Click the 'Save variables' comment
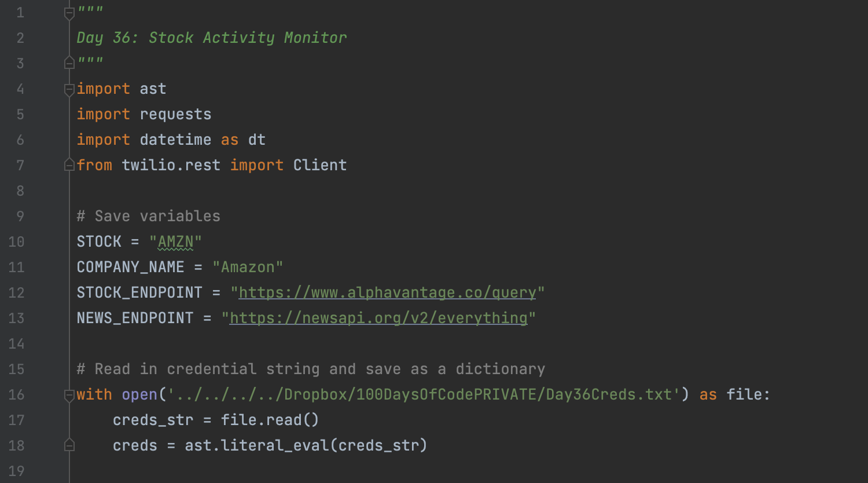This screenshot has height=483, width=868. tap(149, 216)
